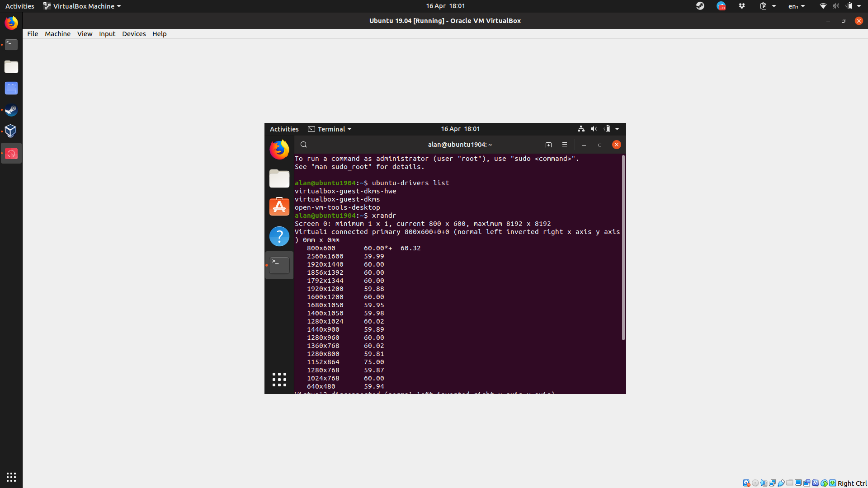Click display status icon in VirtualBox bar
This screenshot has width=868, height=488.
point(798,483)
